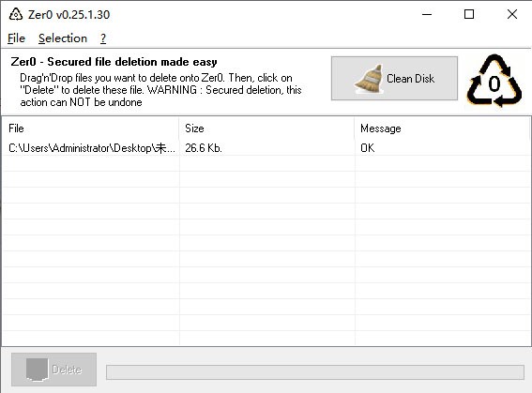Open the Selection menu
532x393 pixels.
click(63, 38)
